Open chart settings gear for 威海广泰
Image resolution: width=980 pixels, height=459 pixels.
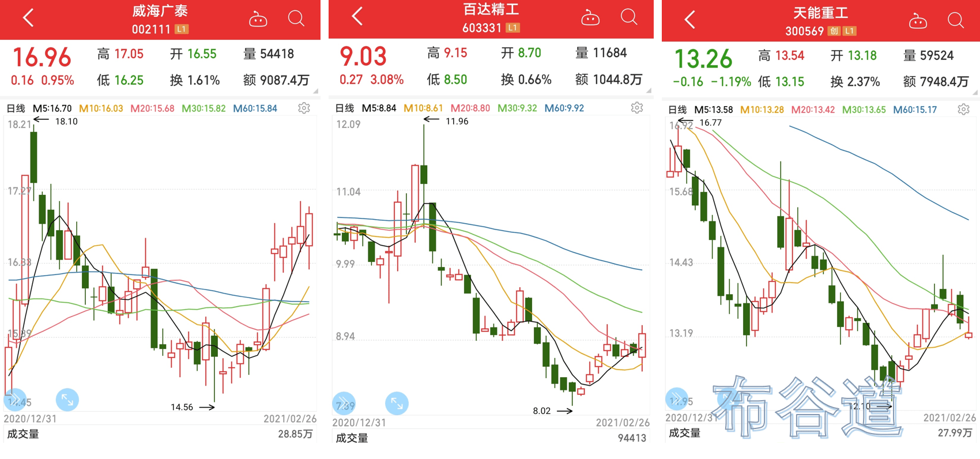304,108
